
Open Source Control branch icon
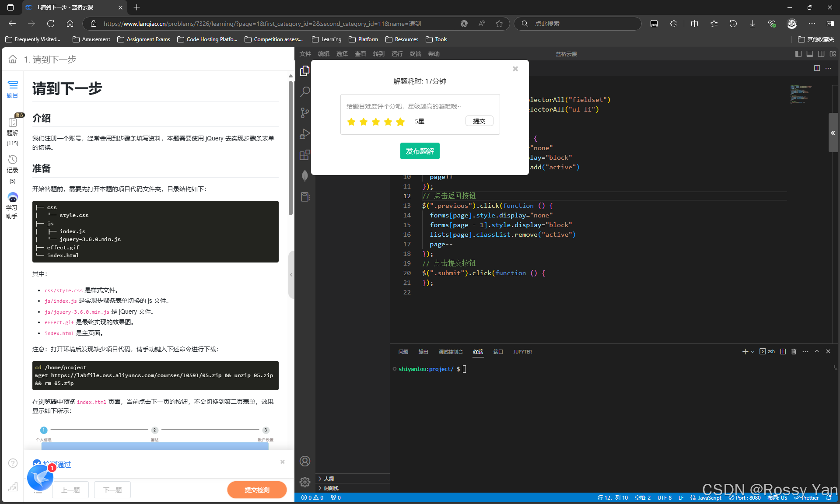305,113
